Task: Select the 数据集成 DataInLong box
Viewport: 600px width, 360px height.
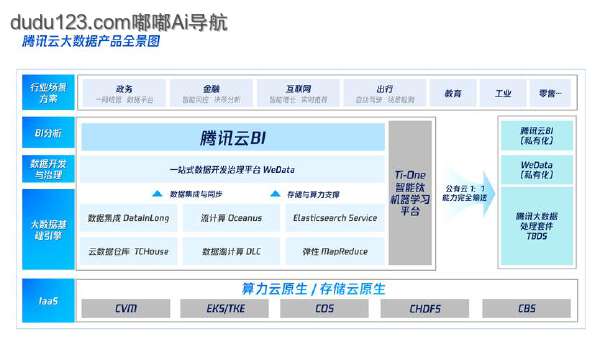Action: (x=129, y=218)
